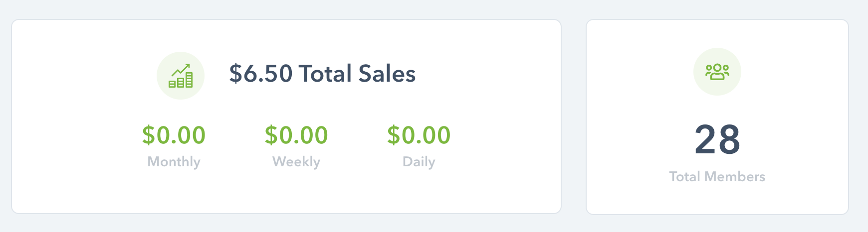Click the $6.50 amount in the heading

point(260,74)
